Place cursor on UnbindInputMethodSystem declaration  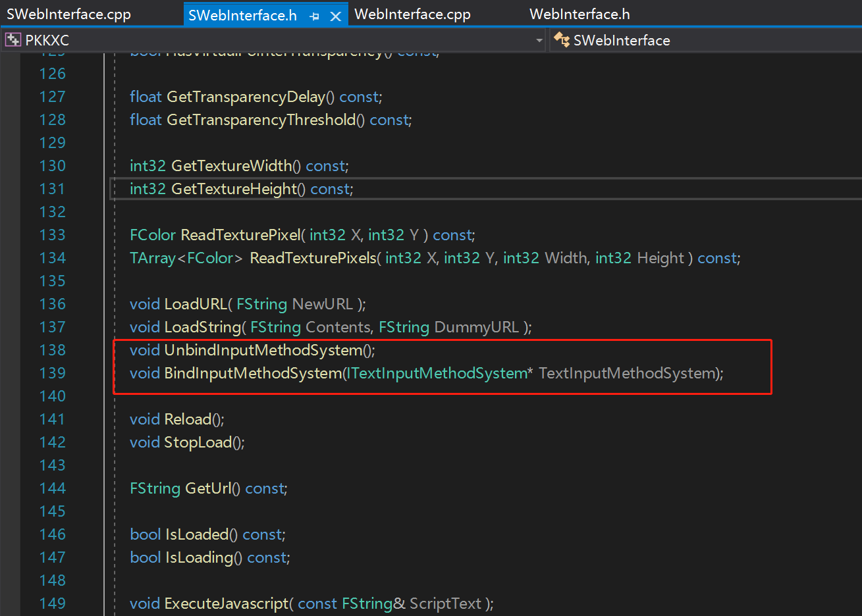click(x=263, y=350)
